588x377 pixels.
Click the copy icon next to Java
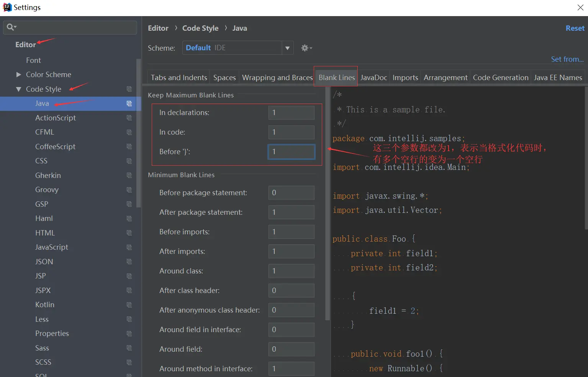click(129, 104)
